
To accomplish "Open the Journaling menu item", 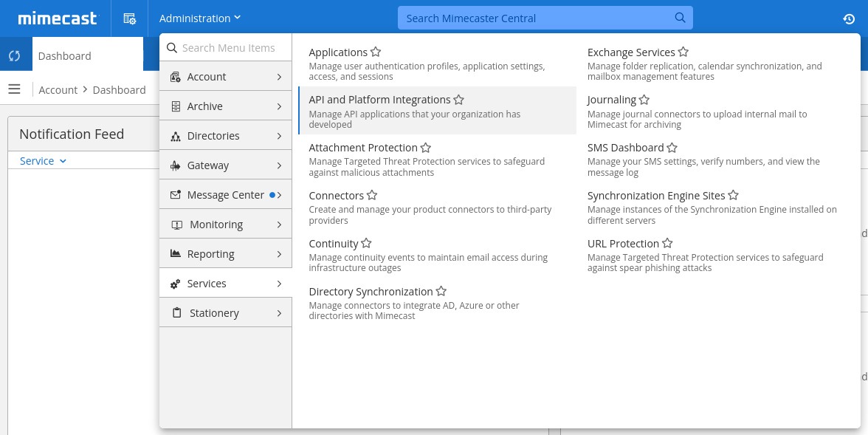I will point(612,100).
